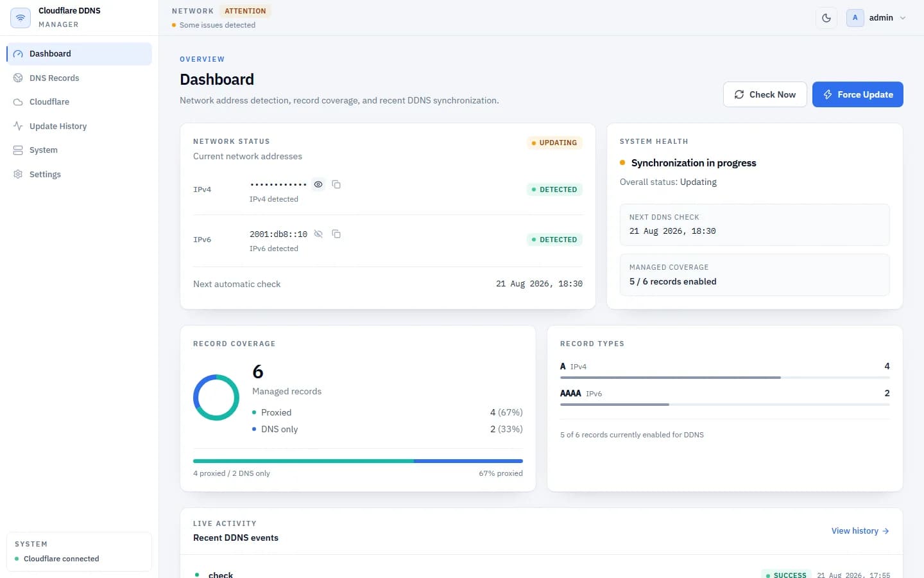Go to DNS Records page

[79, 78]
